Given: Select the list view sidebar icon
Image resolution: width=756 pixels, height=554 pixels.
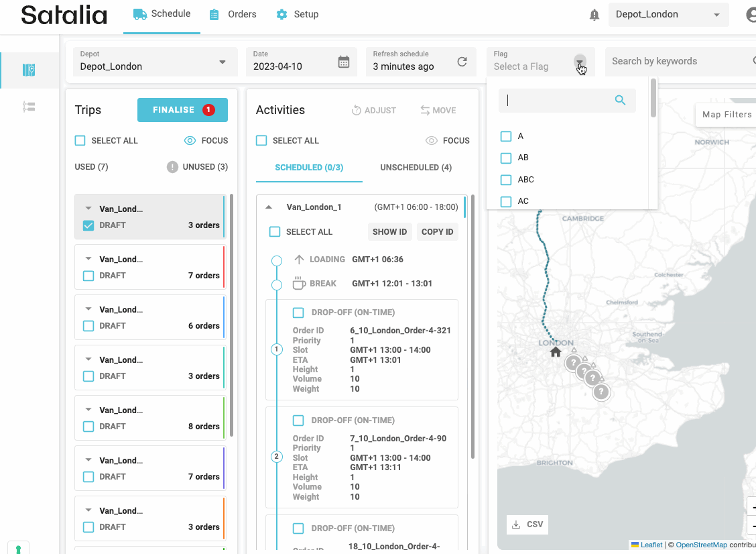Looking at the screenshot, I should (29, 107).
